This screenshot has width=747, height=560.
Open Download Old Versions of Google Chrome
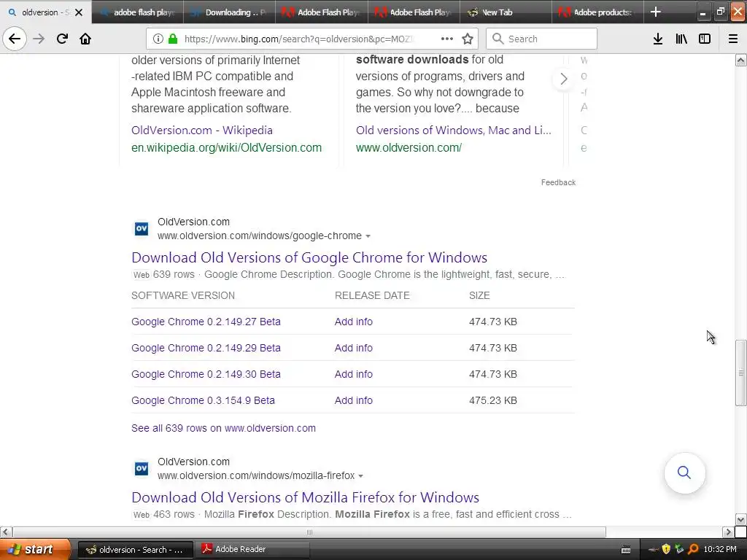tap(309, 257)
